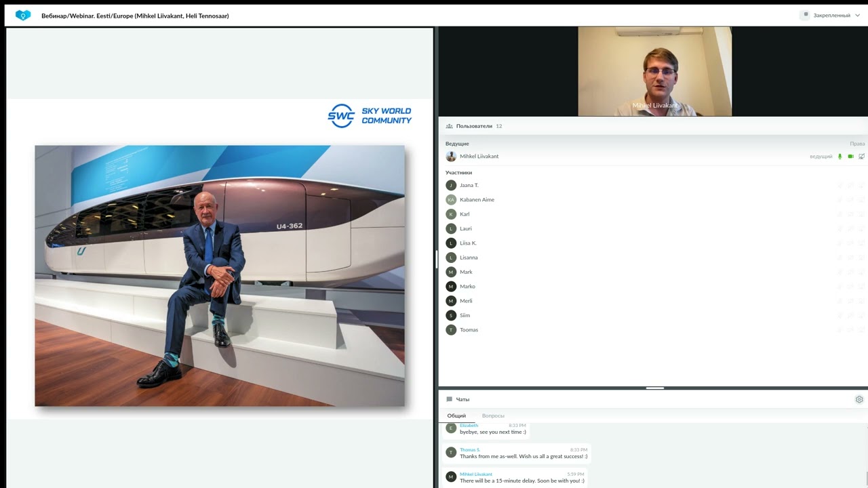The image size is (868, 488).
Task: Click the Mihkel Liivakant sender name in chat
Action: point(476,474)
